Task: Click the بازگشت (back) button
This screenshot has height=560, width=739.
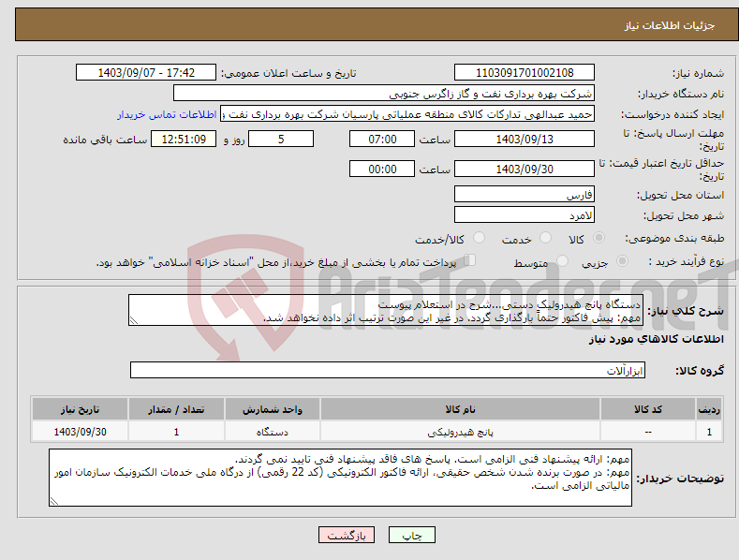Action: tap(347, 535)
